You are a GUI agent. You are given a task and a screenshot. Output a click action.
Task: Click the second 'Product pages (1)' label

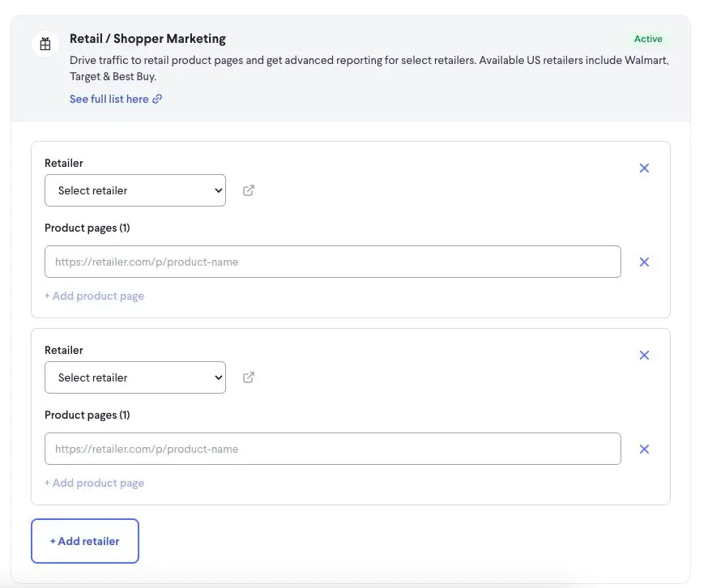click(x=87, y=415)
